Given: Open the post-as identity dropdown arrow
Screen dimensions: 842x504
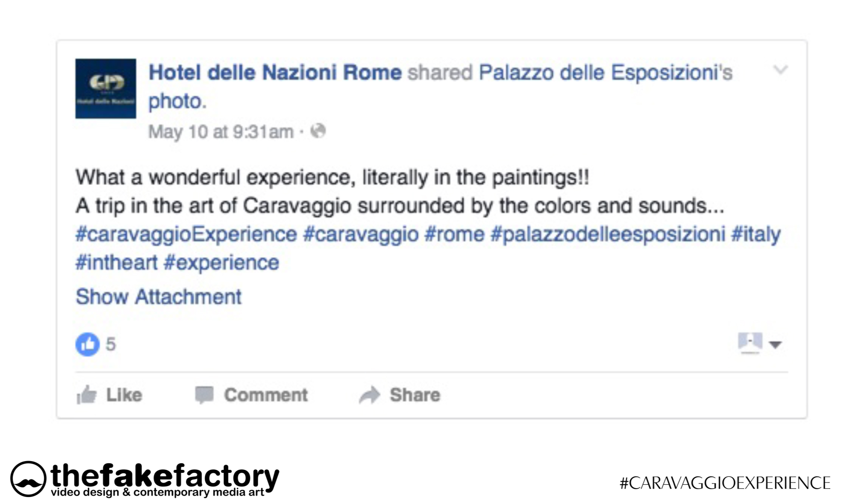Looking at the screenshot, I should (775, 344).
